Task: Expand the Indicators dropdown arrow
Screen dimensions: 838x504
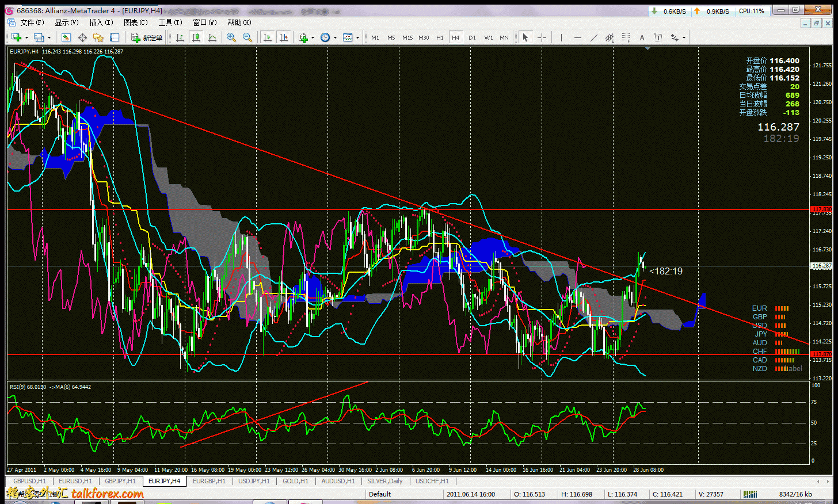Action: [313, 37]
